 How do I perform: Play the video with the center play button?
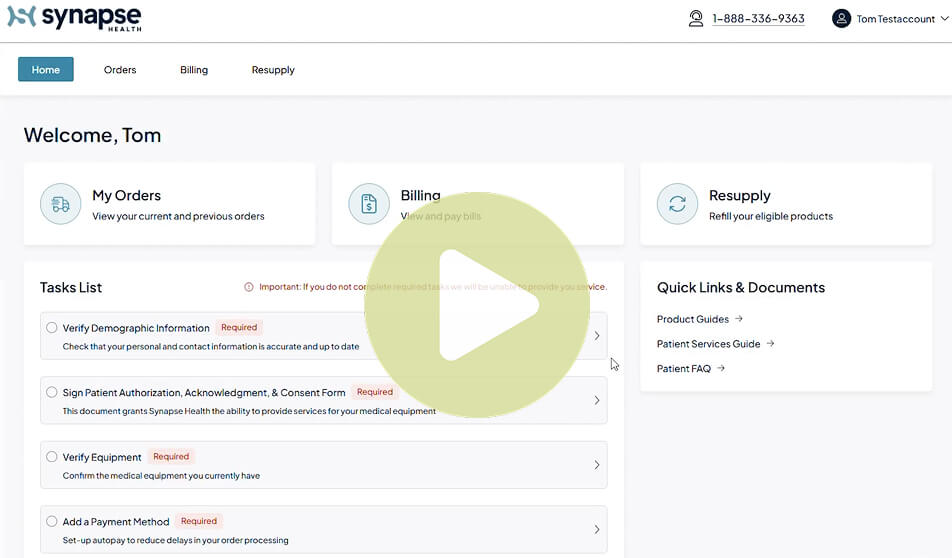click(477, 305)
